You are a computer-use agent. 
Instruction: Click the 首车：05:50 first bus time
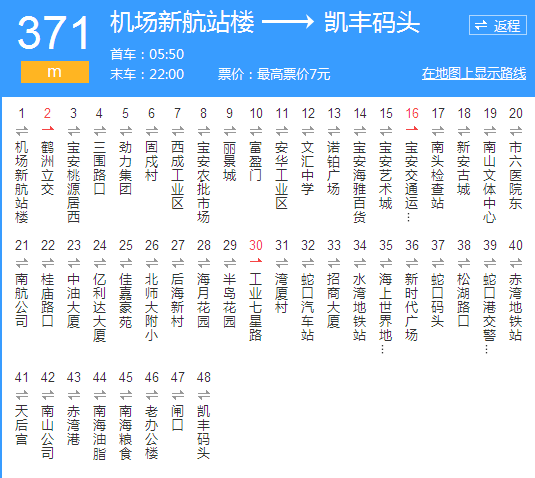pyautogui.click(x=147, y=54)
